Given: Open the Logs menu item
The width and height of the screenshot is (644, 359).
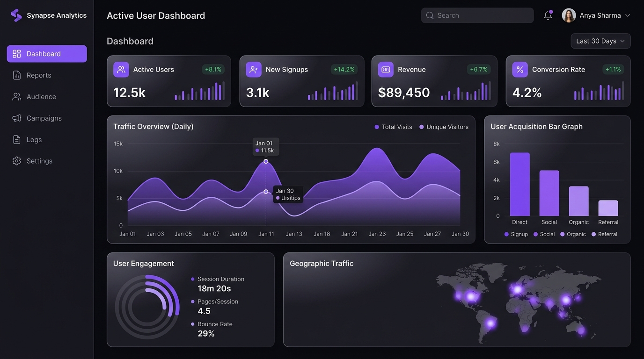Looking at the screenshot, I should [x=47, y=139].
